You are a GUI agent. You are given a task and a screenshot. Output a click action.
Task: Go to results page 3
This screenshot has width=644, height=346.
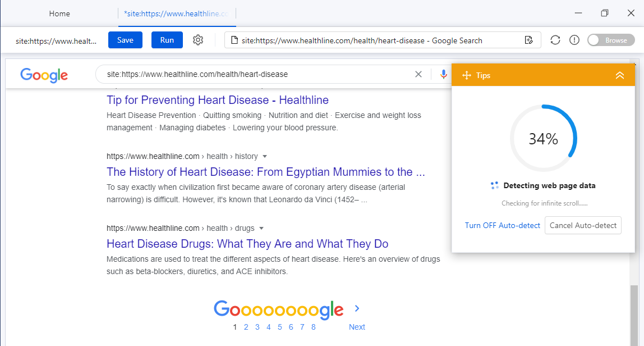click(257, 327)
